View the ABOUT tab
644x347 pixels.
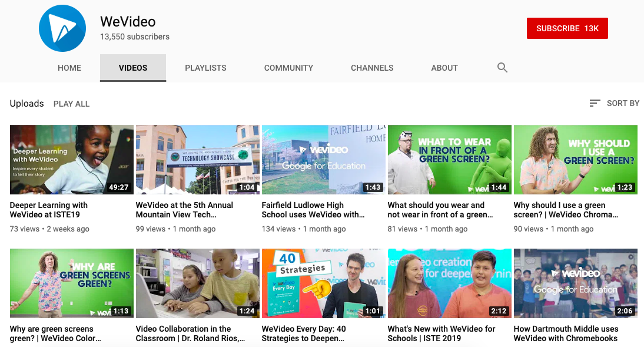point(444,68)
